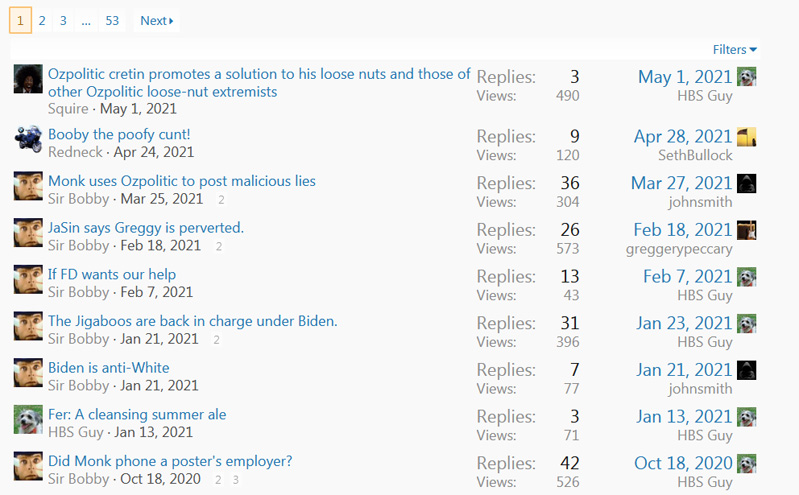The height and width of the screenshot is (495, 799).
Task: Click the Next page button
Action: click(156, 20)
